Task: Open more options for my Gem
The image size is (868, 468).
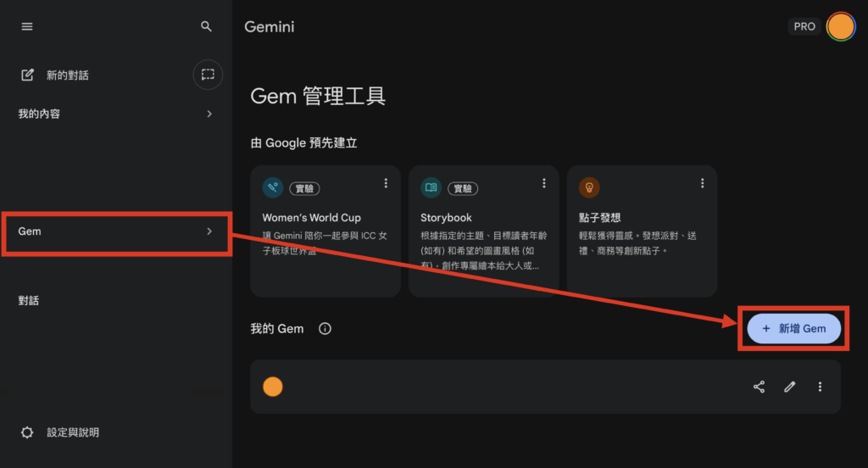Action: 820,387
